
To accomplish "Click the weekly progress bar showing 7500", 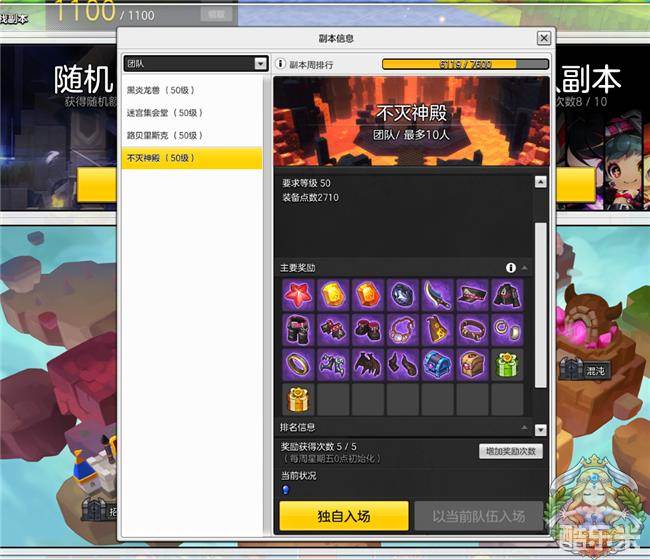I will [465, 64].
